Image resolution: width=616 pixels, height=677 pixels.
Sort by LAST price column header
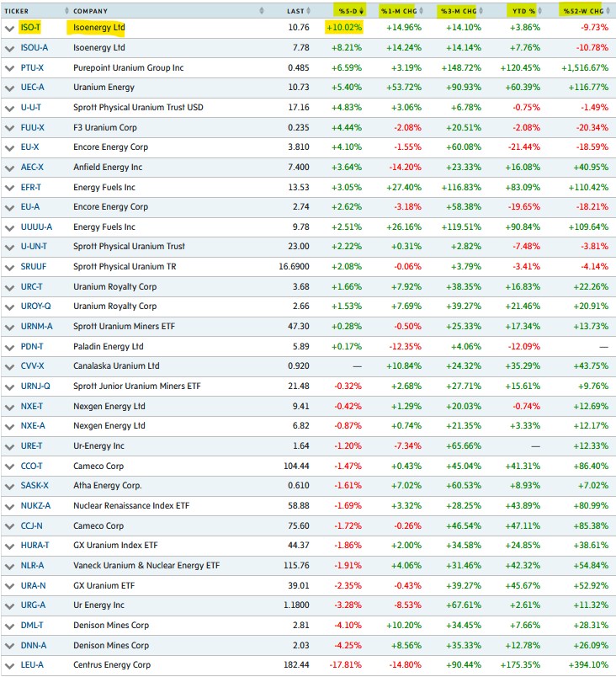[x=295, y=11]
